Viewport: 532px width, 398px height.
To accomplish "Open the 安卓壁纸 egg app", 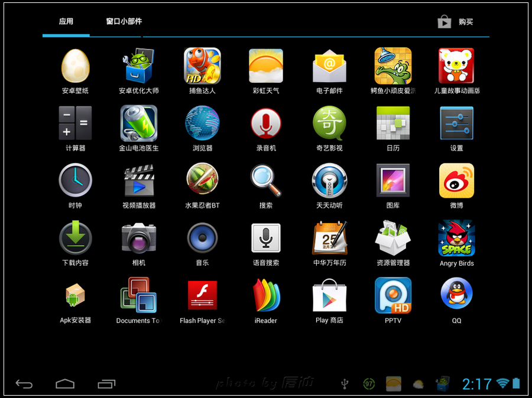I will [75, 66].
